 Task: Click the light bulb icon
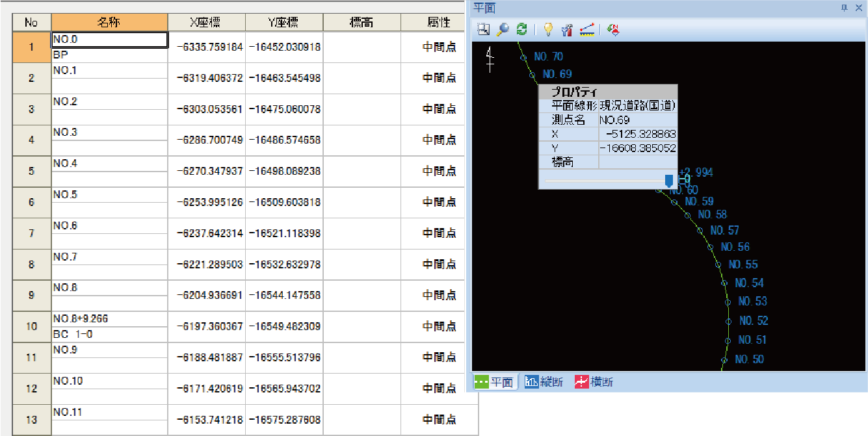tap(547, 29)
